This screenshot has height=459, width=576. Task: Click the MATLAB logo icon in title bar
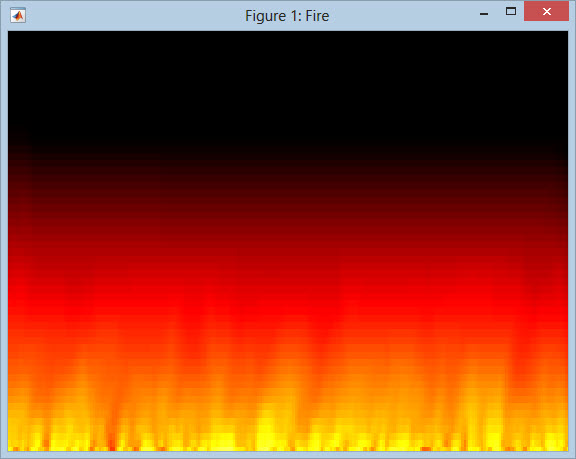pos(18,15)
